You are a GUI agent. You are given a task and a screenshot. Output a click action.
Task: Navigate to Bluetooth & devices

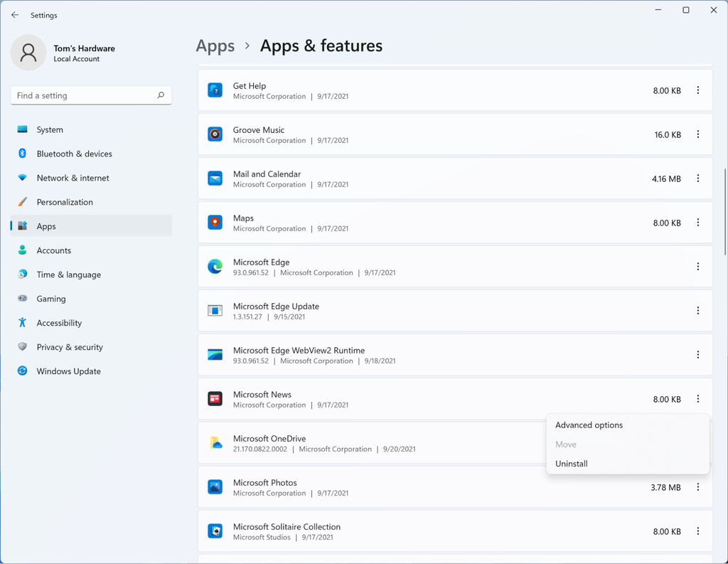[74, 154]
